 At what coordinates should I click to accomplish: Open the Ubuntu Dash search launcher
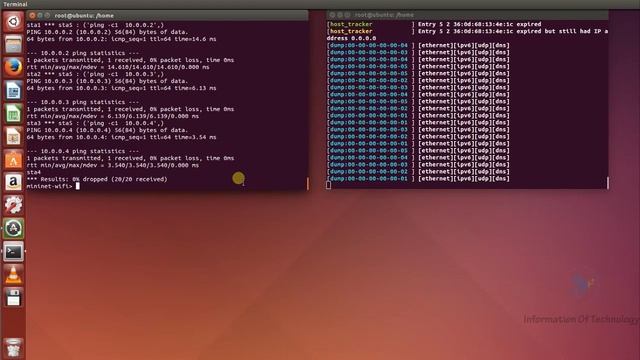pos(13,22)
